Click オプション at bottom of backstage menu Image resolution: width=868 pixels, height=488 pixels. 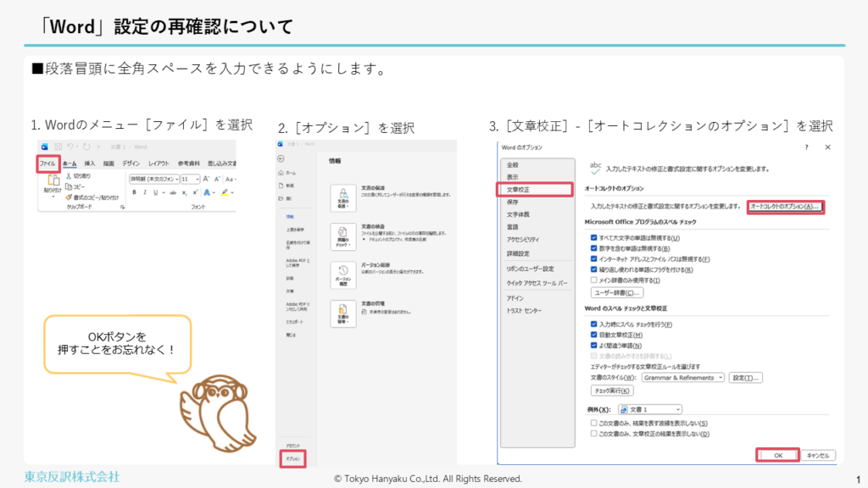coord(292,458)
